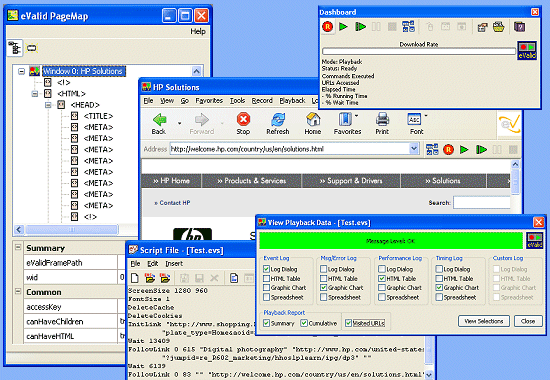Click Close button in View Playback Data

point(528,321)
